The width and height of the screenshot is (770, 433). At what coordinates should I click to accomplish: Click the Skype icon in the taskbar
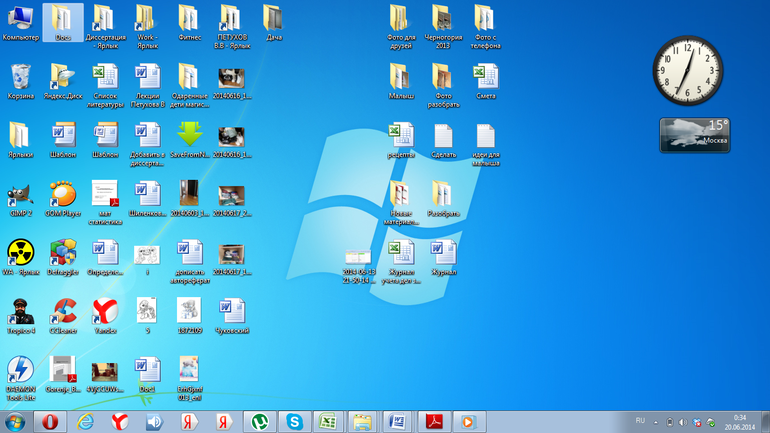pos(295,421)
